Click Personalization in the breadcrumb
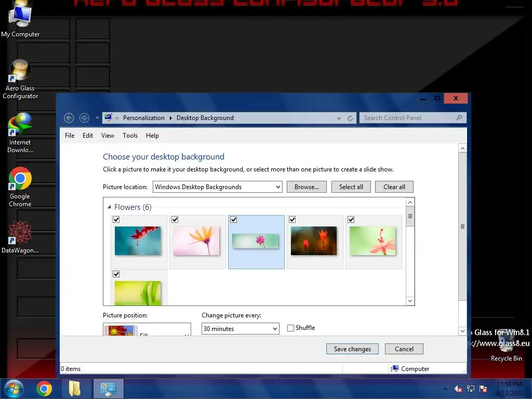This screenshot has height=399, width=532. point(143,118)
